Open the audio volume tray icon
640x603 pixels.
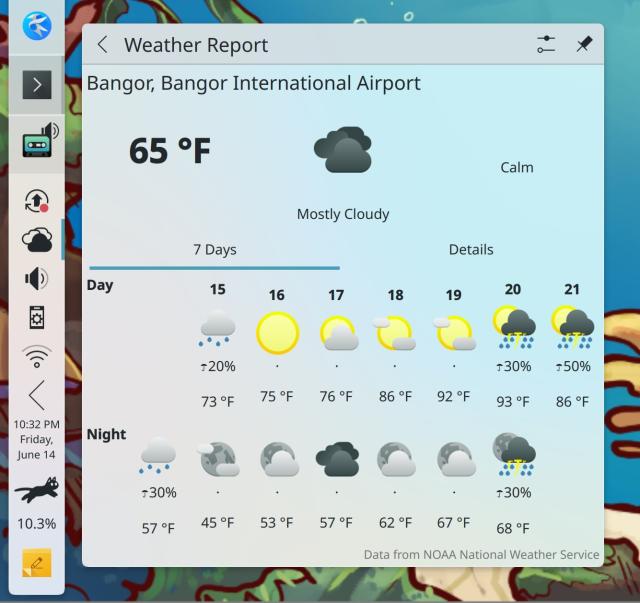coord(37,278)
